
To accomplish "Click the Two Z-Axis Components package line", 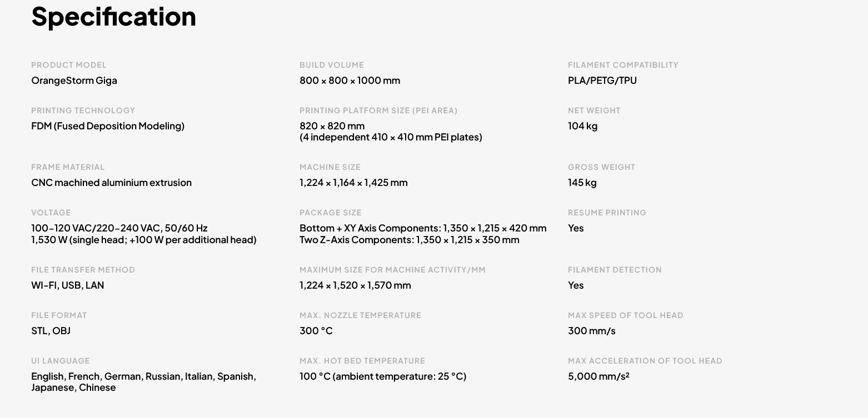I will (409, 240).
